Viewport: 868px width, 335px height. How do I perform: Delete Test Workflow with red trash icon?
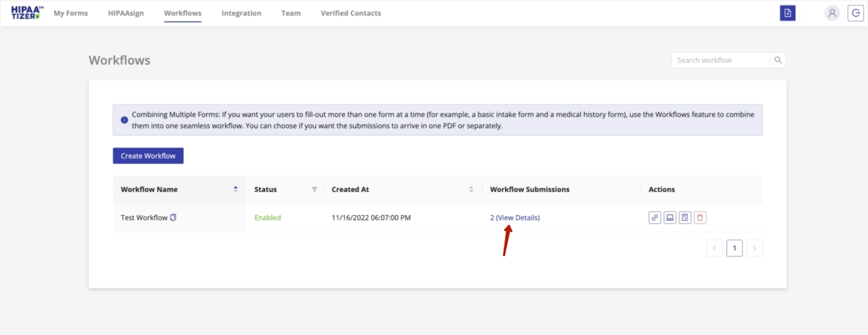pos(700,218)
